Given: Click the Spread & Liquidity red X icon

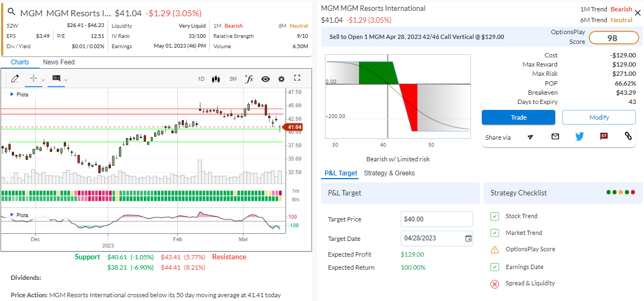Looking at the screenshot, I should 495,283.
